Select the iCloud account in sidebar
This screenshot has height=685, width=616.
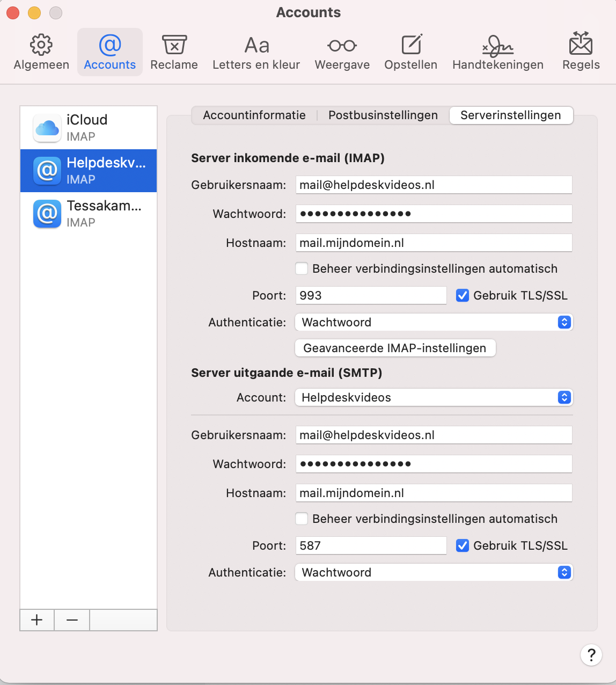click(89, 128)
